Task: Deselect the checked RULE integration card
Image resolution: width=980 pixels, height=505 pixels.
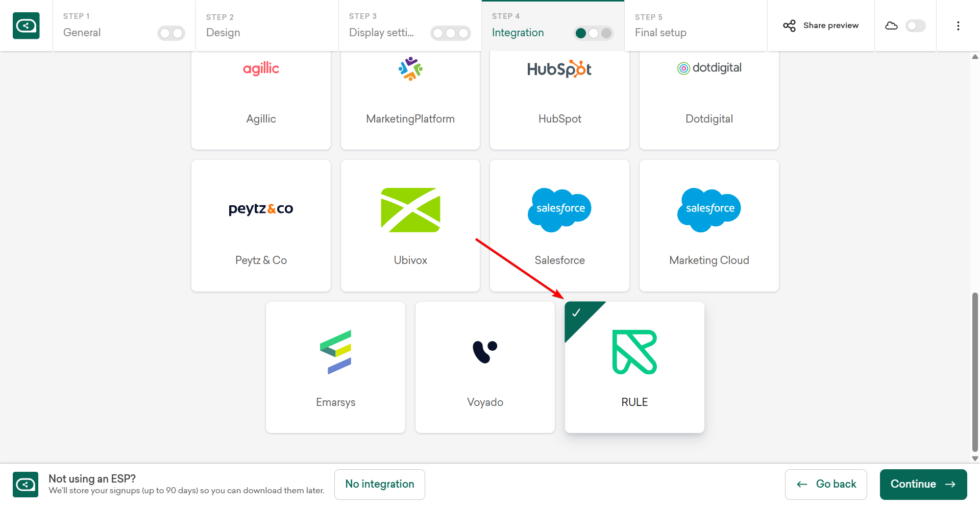Action: point(634,367)
